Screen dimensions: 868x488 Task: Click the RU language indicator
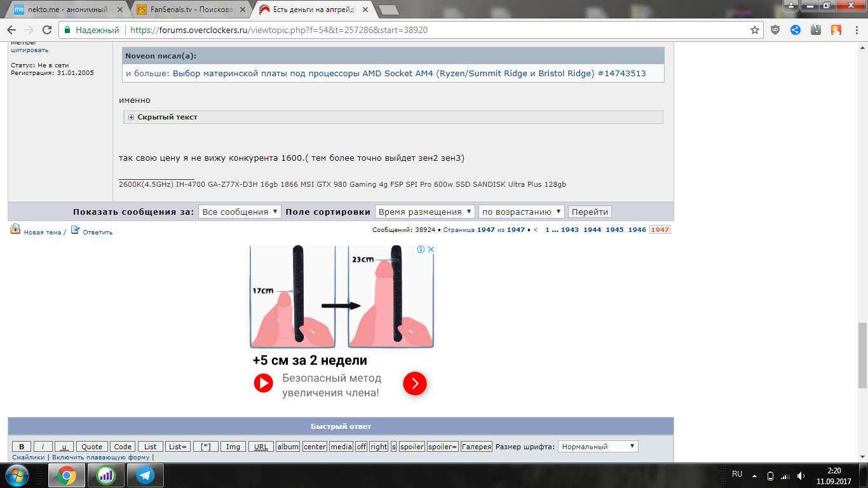point(737,474)
